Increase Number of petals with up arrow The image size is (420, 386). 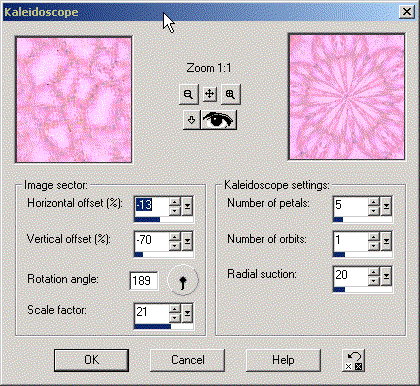[x=374, y=202]
